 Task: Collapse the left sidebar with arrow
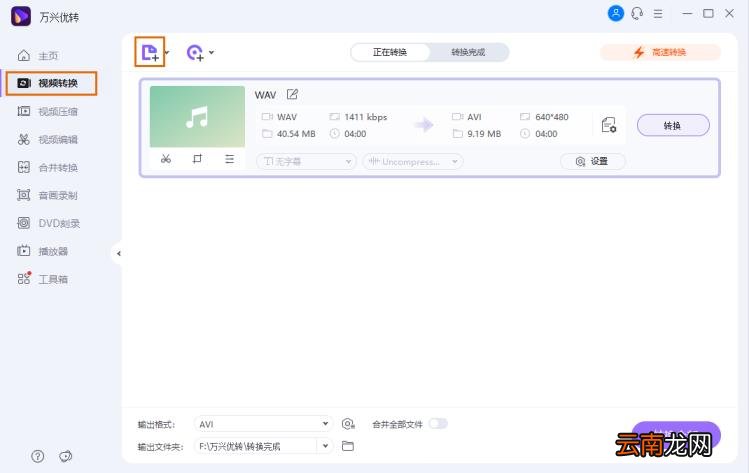pyautogui.click(x=118, y=254)
